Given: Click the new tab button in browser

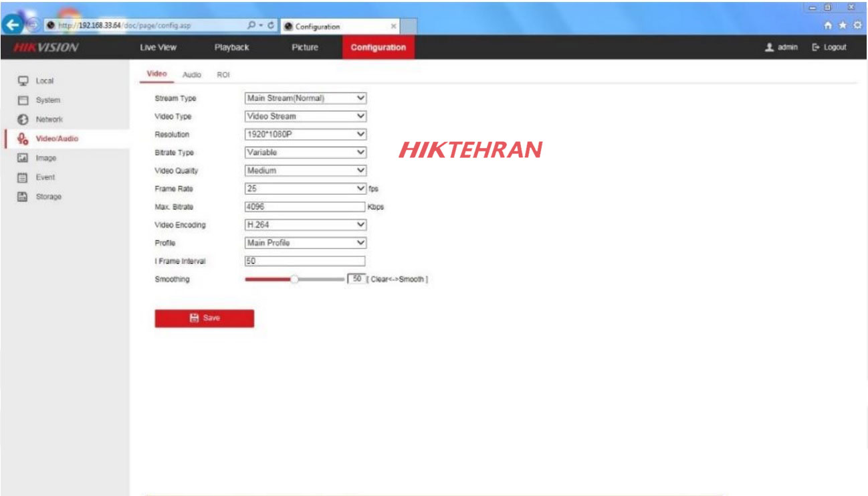Looking at the screenshot, I should point(409,27).
